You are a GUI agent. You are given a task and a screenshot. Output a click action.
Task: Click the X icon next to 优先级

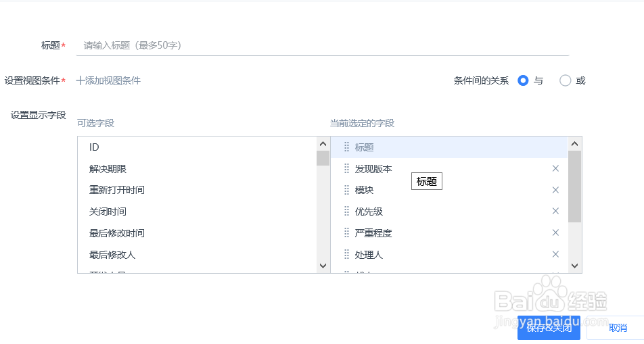click(555, 211)
